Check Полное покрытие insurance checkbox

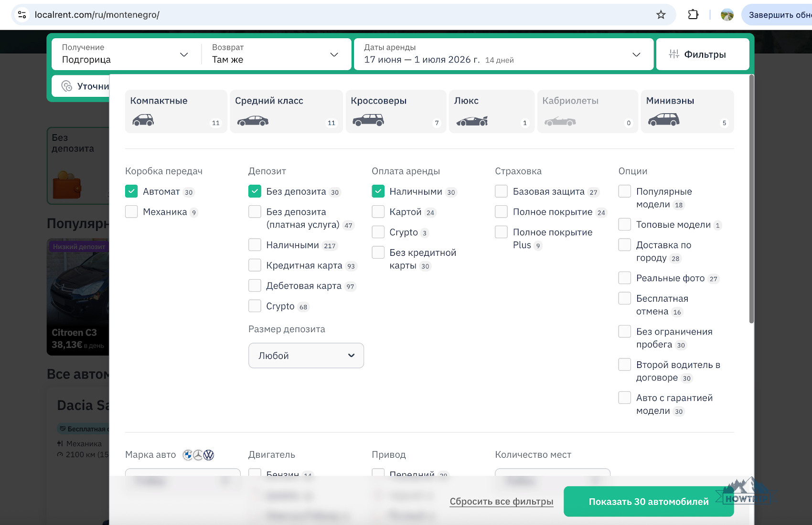[x=501, y=211]
